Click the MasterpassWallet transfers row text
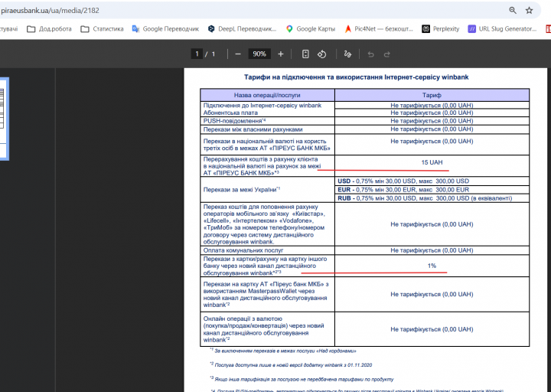This screenshot has height=392, width=551. pyautogui.click(x=266, y=294)
